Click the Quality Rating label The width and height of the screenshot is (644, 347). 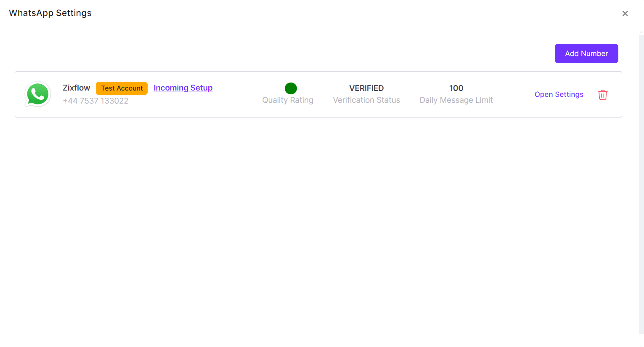point(288,100)
